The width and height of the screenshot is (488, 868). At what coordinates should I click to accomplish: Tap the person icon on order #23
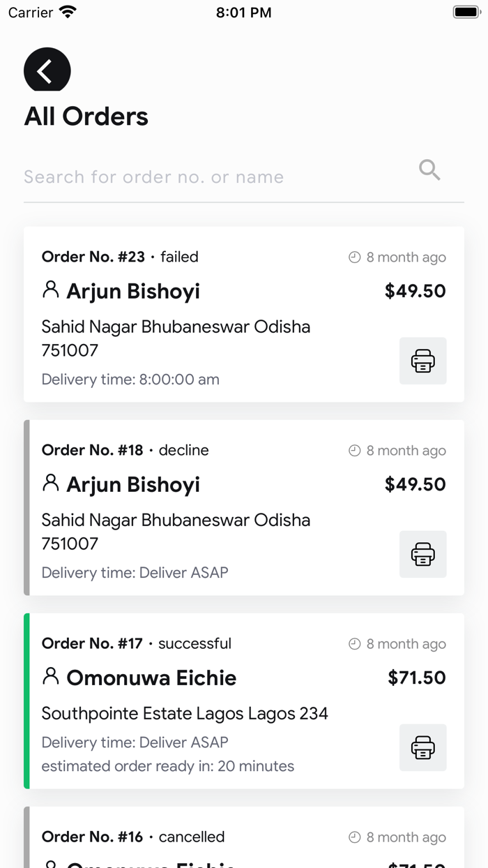[x=50, y=290]
